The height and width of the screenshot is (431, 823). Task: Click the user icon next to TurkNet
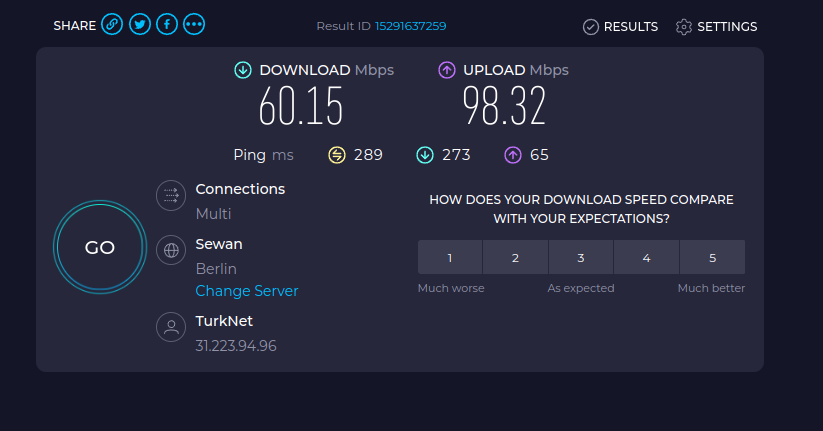171,327
